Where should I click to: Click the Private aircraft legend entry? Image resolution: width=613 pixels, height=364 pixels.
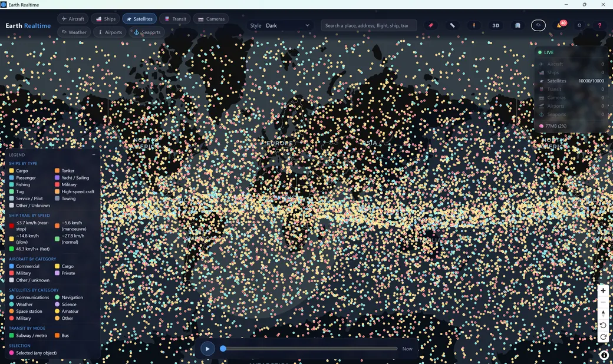(x=65, y=273)
